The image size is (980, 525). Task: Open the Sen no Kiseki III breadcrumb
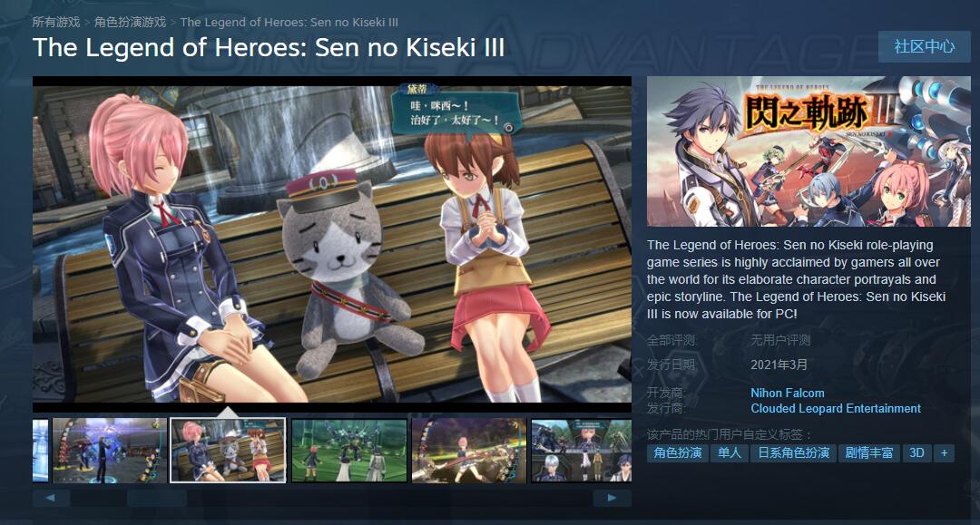289,22
